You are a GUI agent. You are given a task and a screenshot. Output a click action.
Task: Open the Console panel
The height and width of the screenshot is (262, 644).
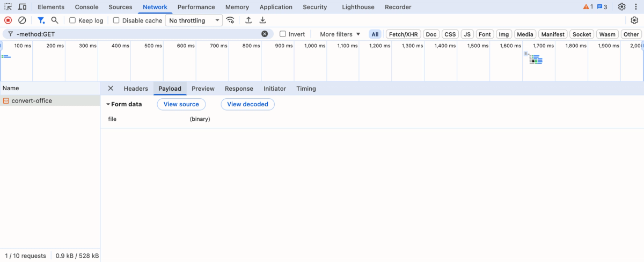pos(86,7)
